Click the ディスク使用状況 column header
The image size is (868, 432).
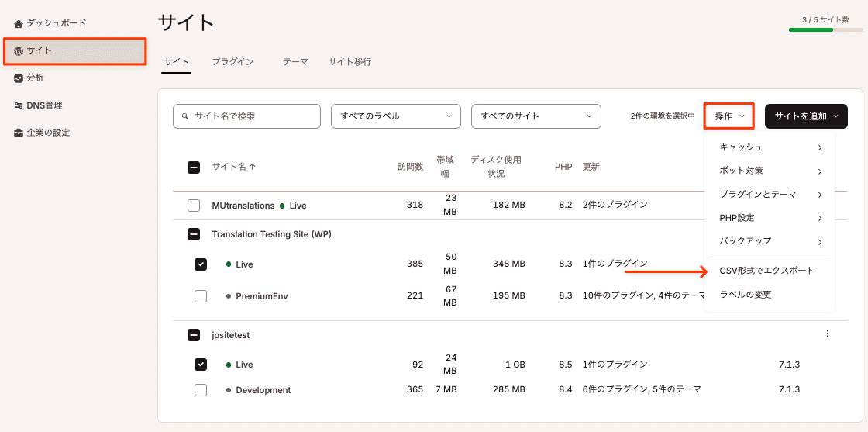(x=496, y=166)
